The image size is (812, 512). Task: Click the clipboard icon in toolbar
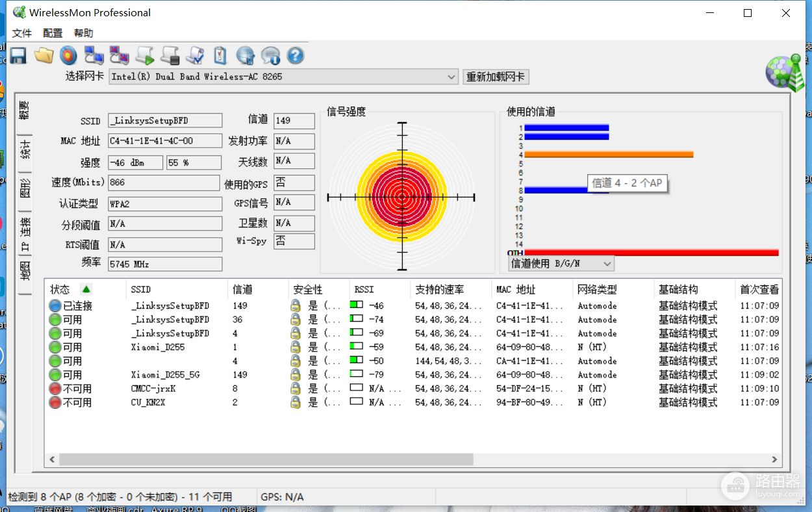pos(220,56)
